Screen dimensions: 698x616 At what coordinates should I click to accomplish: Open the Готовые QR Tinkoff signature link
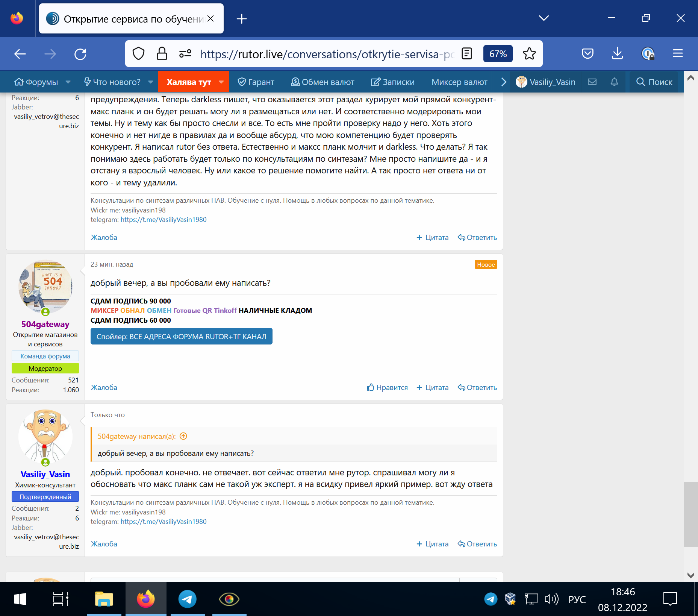click(205, 311)
